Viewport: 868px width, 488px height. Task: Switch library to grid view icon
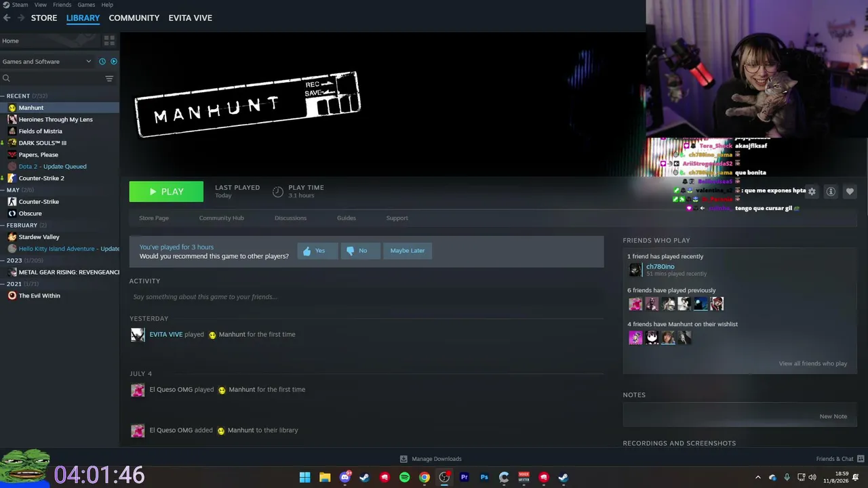coord(109,41)
